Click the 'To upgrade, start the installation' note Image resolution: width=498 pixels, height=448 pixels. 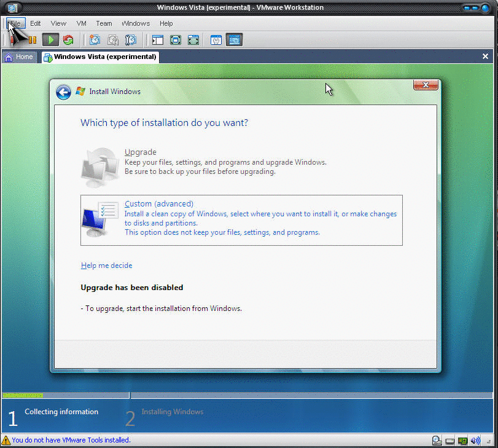(161, 308)
